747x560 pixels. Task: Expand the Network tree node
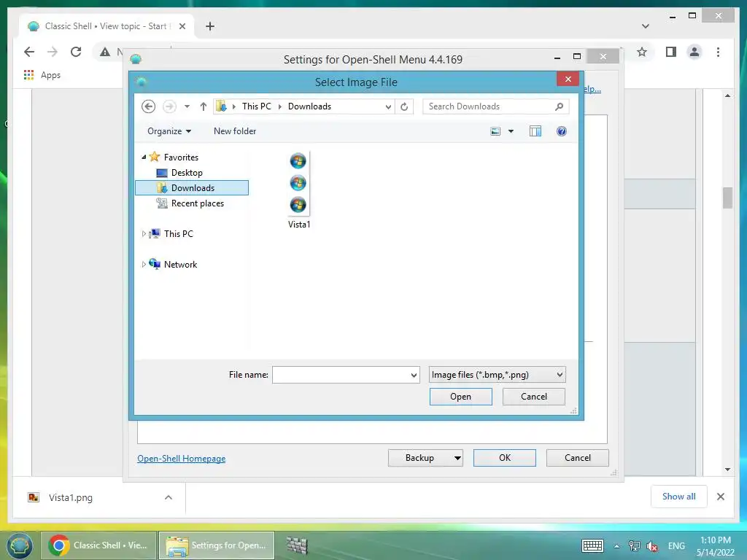(144, 264)
